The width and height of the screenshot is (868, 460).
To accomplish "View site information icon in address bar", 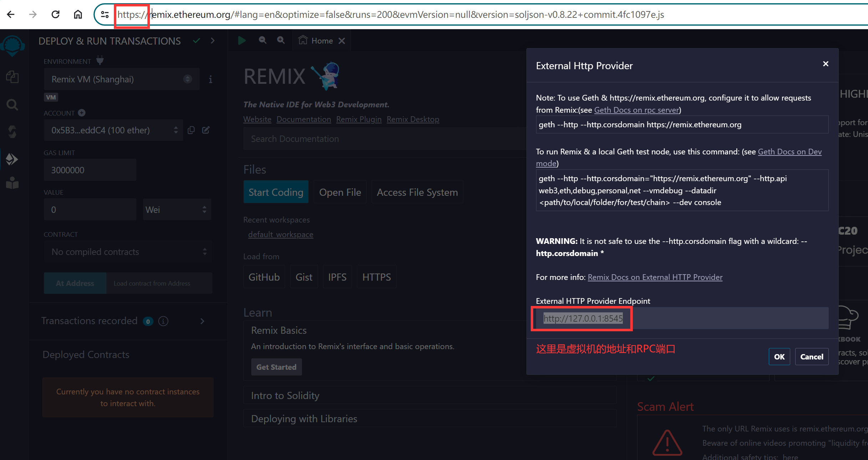I will click(x=105, y=14).
